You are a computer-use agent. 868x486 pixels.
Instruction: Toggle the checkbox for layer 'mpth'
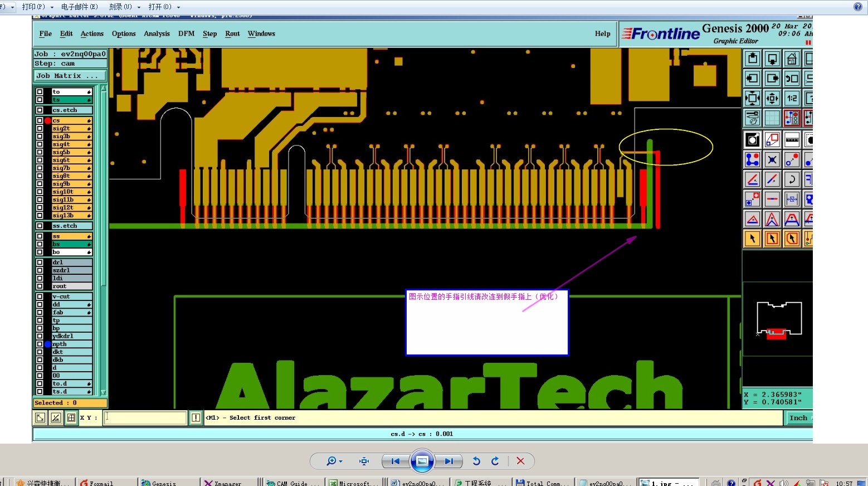pos(40,344)
